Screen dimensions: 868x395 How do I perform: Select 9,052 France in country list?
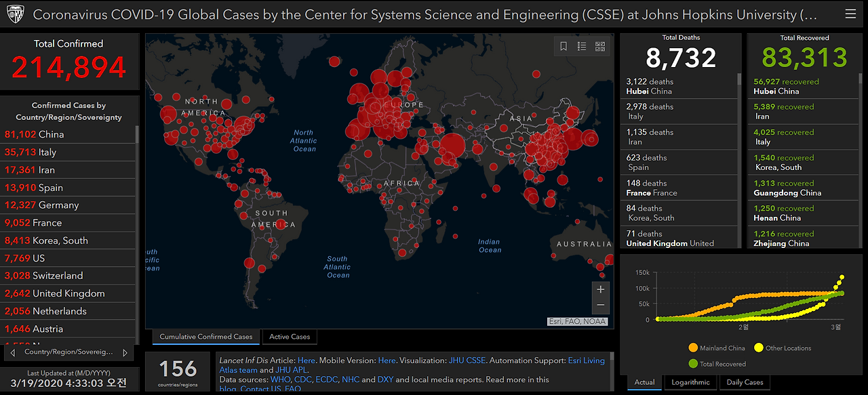pos(68,222)
